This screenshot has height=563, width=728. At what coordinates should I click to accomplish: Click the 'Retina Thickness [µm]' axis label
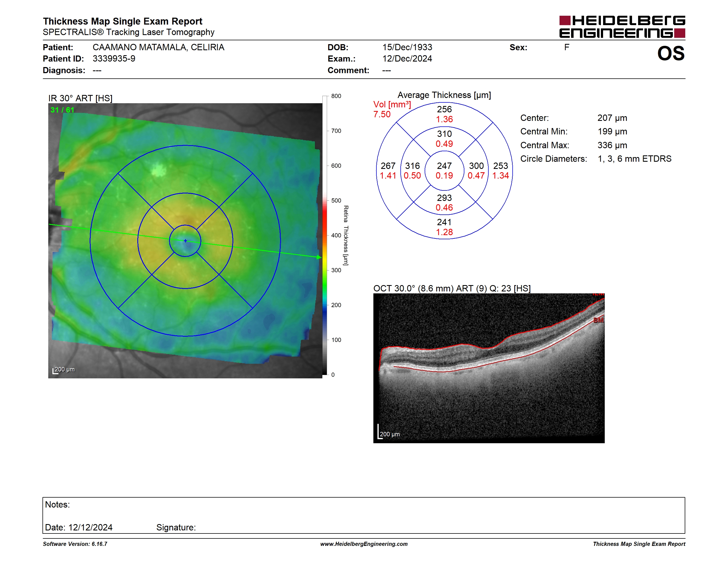(346, 235)
